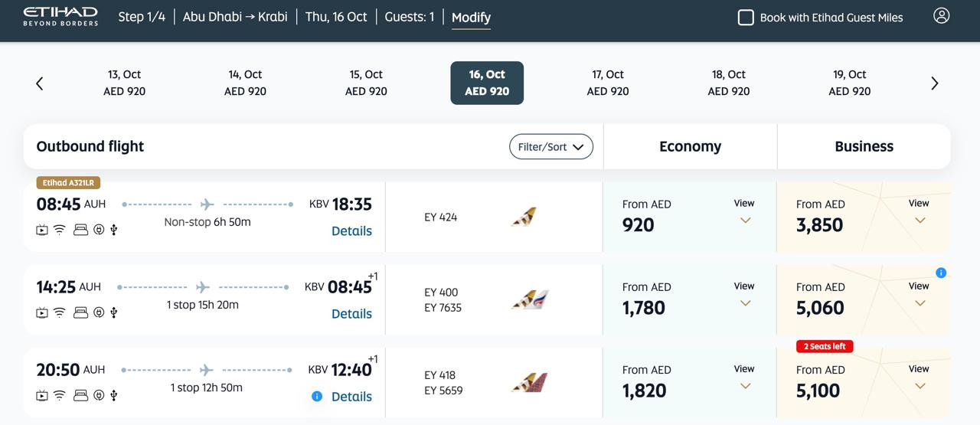Open the Filter/Sort dropdown

[x=551, y=146]
